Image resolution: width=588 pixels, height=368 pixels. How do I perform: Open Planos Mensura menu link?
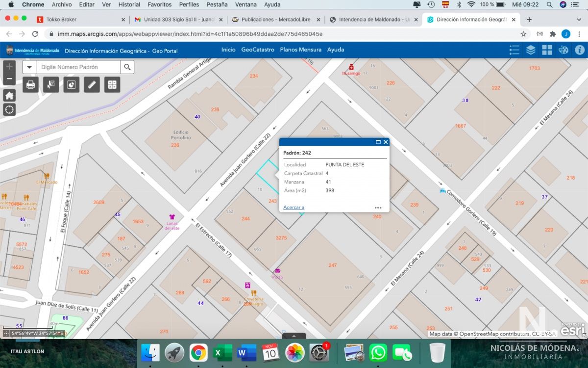(301, 50)
